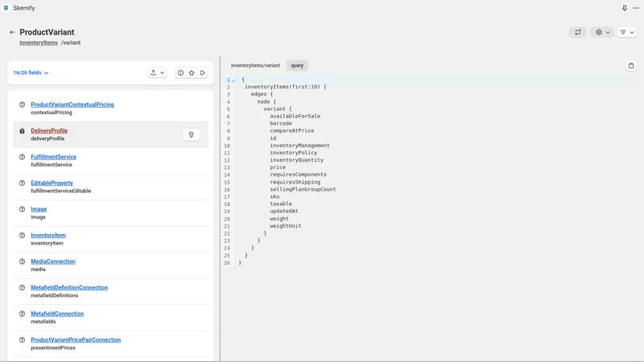Click the updatedAt field in query
Screen dimensions: 644x362
[x=284, y=211]
